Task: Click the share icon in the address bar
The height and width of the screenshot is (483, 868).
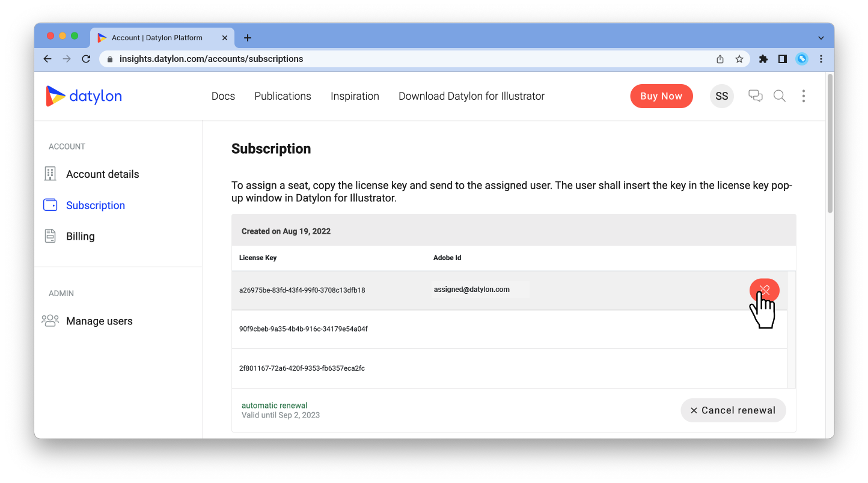Action: [720, 59]
